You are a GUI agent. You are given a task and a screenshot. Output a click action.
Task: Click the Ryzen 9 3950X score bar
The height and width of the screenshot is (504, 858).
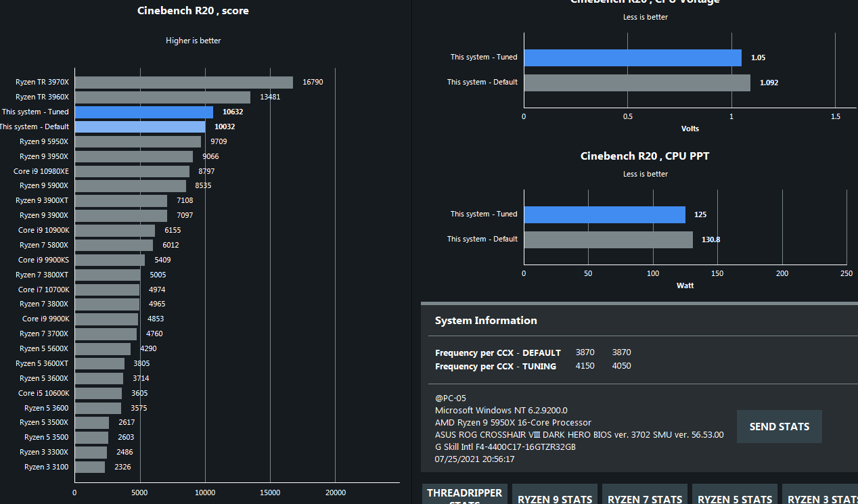click(x=133, y=156)
